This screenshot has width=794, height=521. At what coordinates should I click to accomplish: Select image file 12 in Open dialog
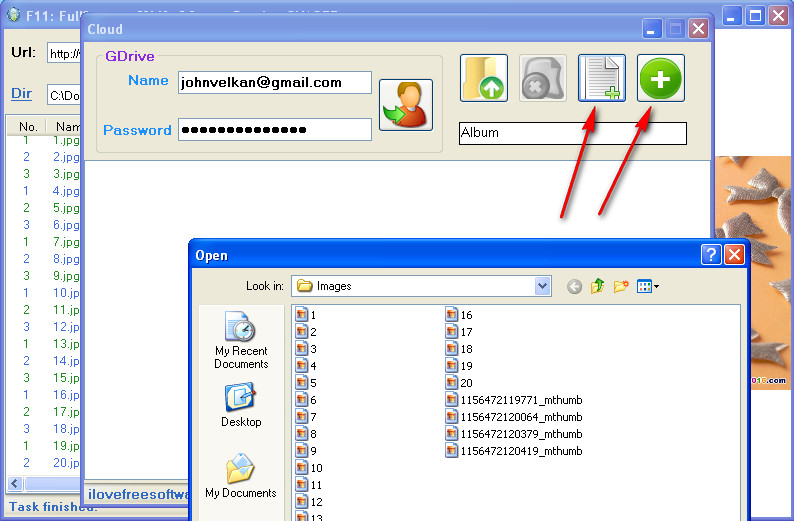tap(309, 502)
